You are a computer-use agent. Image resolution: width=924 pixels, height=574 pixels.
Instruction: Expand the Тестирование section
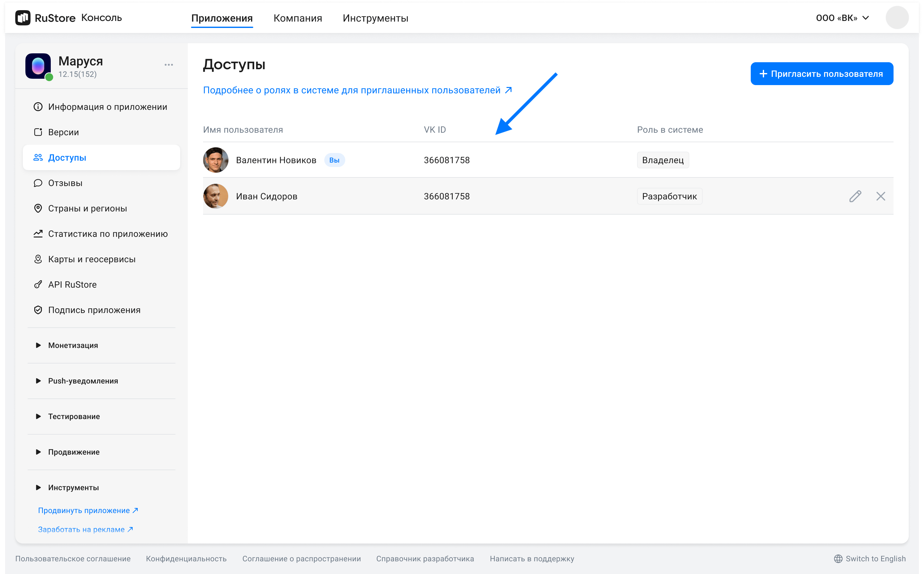pyautogui.click(x=74, y=417)
